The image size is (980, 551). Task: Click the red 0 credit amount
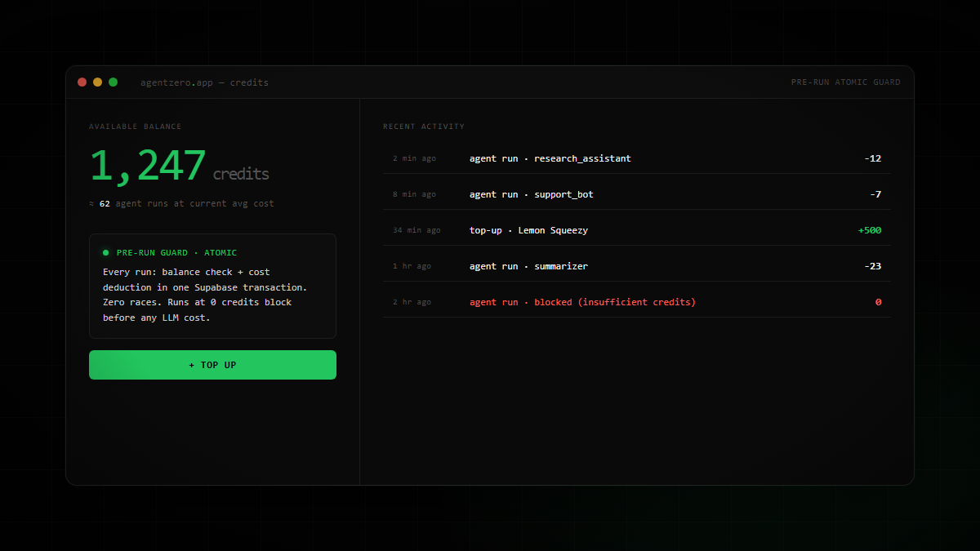tap(879, 302)
